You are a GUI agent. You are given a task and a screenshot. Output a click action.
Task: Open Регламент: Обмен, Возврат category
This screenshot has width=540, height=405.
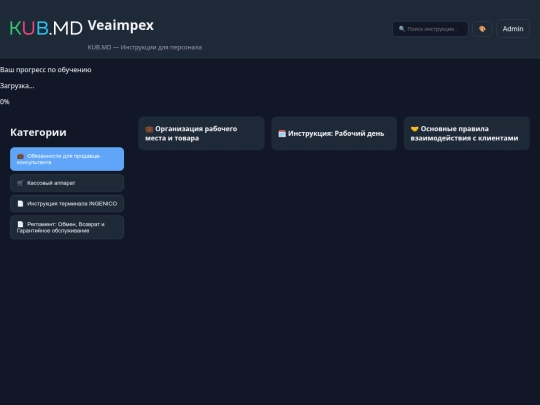67,227
